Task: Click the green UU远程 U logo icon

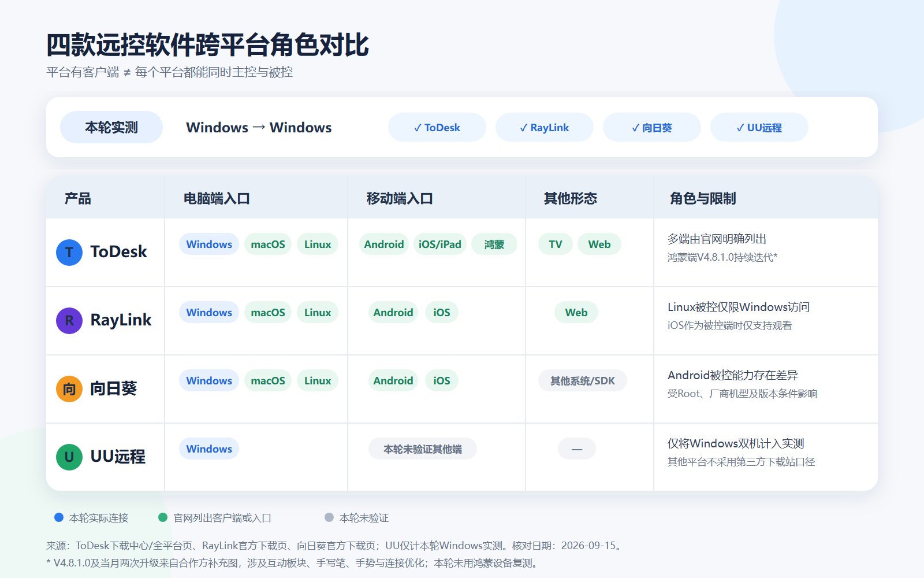Action: point(69,457)
